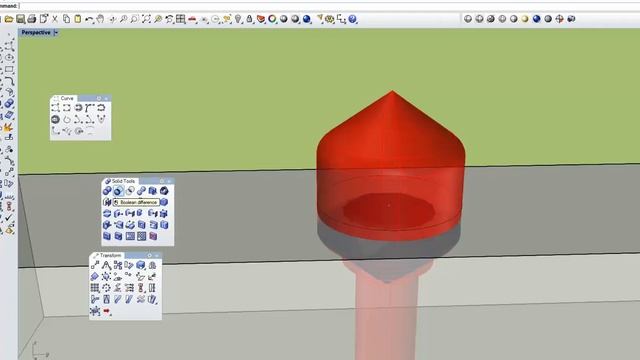Click Zoom extents icon
The height and width of the screenshot is (360, 640).
[x=146, y=19]
